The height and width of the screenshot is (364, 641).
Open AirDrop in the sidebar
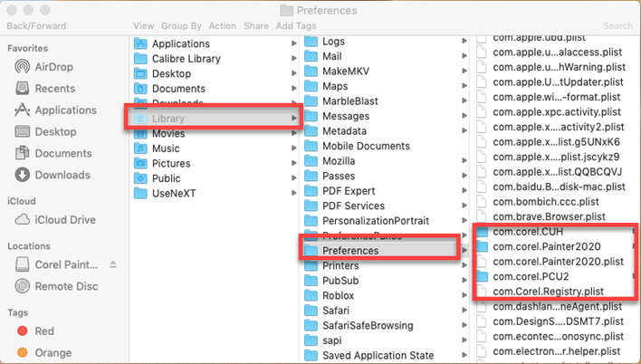tap(43, 67)
